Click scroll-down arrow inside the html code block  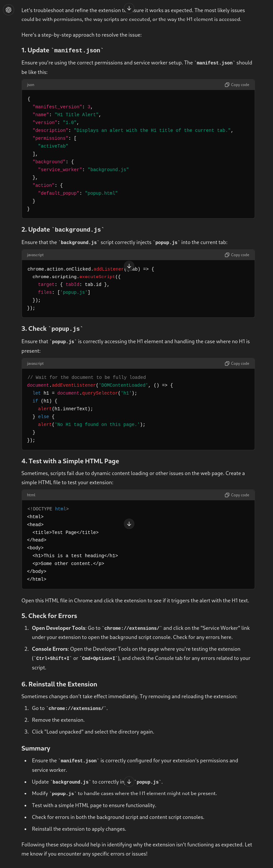[x=129, y=523]
